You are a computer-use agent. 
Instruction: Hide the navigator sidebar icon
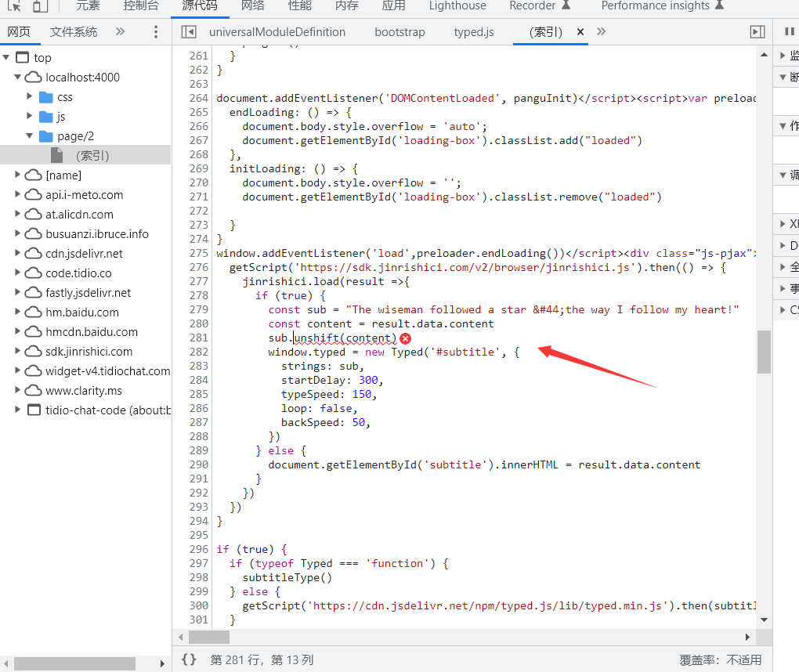189,32
